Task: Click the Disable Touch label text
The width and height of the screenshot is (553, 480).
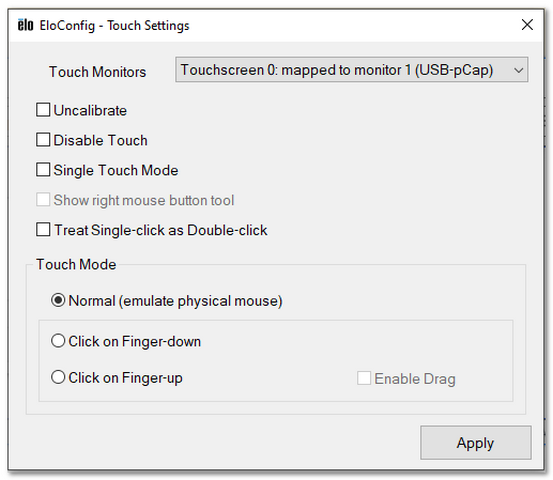Action: 101,140
